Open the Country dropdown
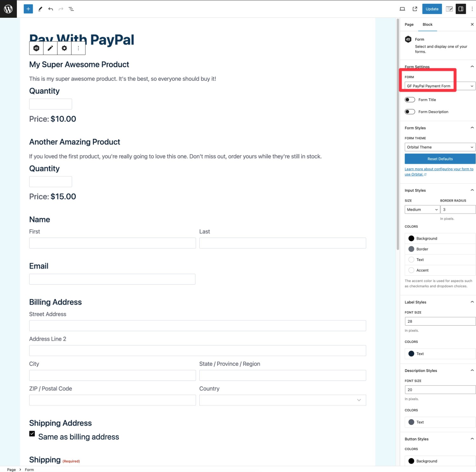The height and width of the screenshot is (472, 476). (x=282, y=400)
